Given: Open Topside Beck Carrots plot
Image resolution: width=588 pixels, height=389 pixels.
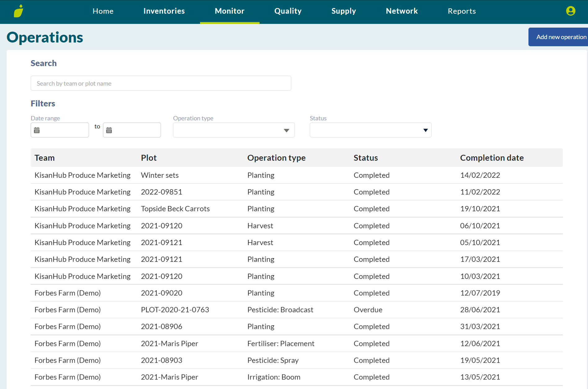Looking at the screenshot, I should tap(175, 209).
